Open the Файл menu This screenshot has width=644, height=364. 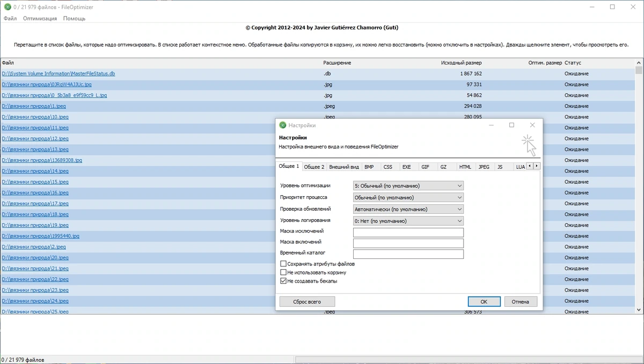click(x=10, y=18)
